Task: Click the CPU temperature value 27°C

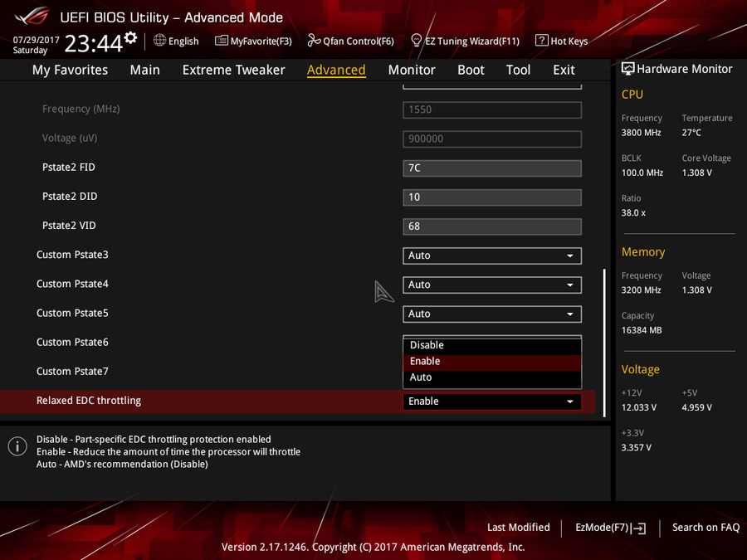Action: tap(691, 133)
